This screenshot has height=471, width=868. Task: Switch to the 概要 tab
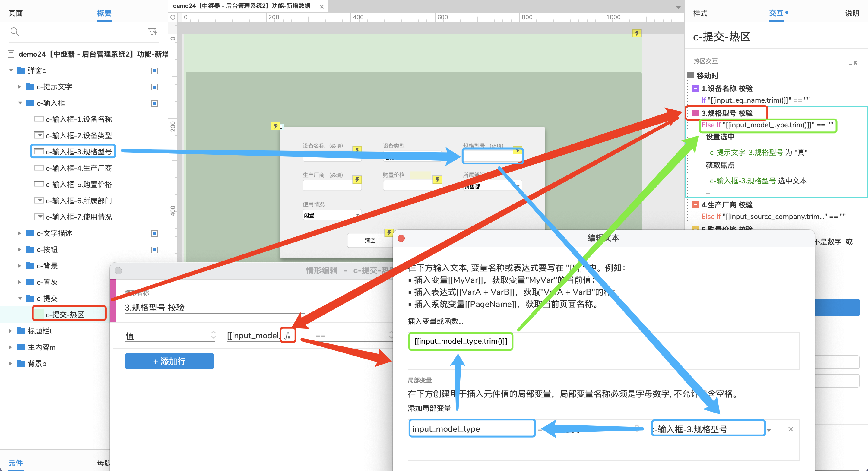[104, 13]
